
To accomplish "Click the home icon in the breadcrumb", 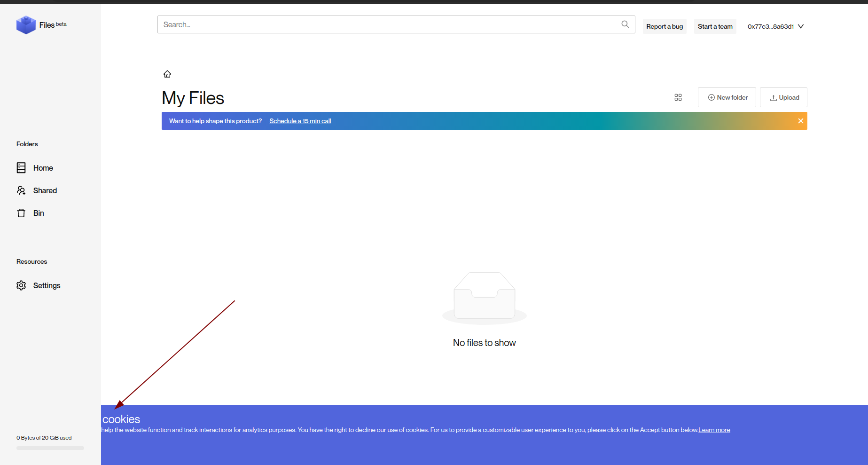I will coord(167,74).
